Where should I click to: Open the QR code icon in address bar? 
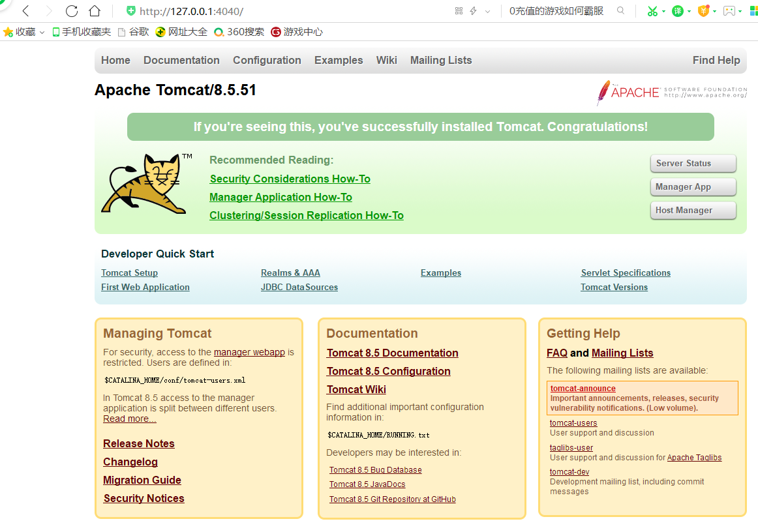[459, 10]
